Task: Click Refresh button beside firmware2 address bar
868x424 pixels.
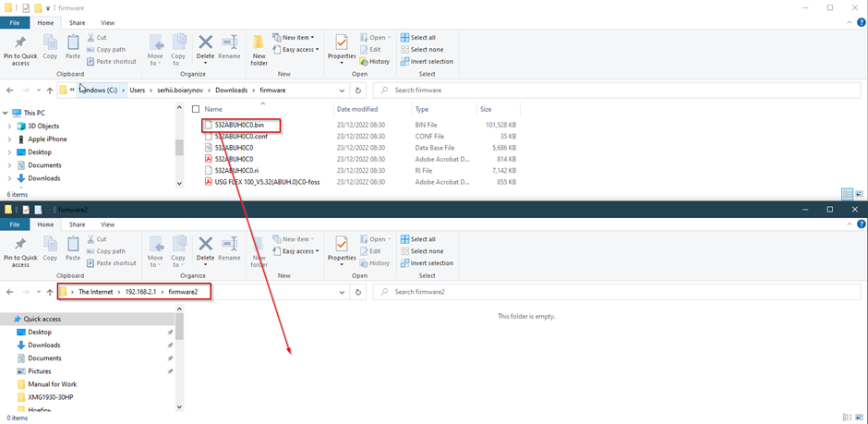Action: click(358, 292)
